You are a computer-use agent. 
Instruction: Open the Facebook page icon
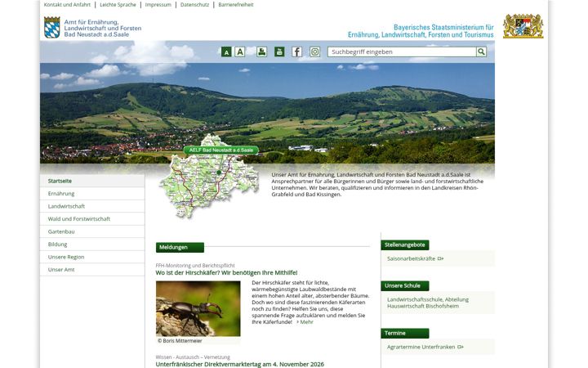coord(297,52)
